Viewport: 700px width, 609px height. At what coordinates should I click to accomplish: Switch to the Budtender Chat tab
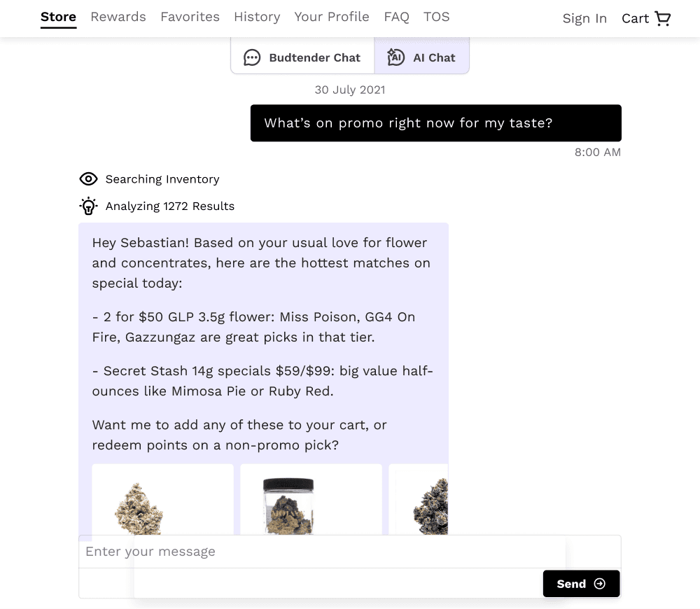(302, 56)
